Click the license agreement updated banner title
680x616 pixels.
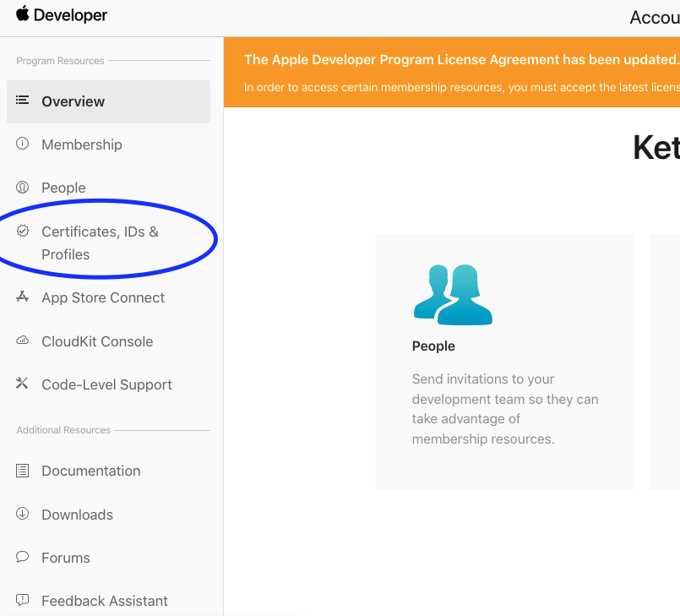(462, 59)
